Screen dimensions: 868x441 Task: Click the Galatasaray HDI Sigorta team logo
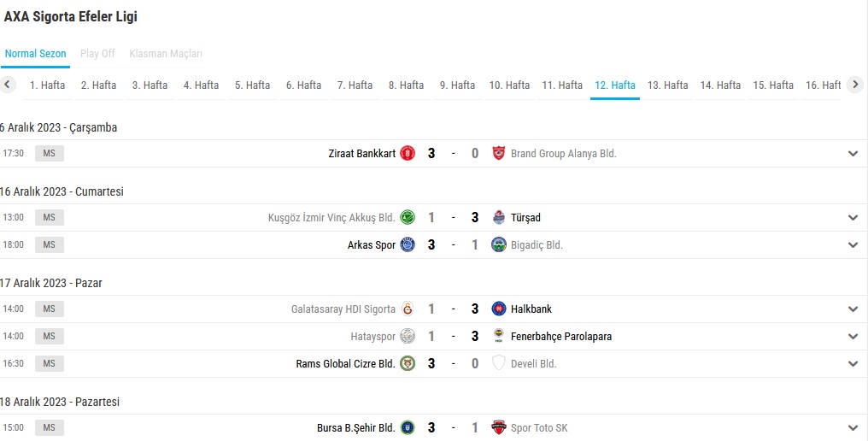408,309
